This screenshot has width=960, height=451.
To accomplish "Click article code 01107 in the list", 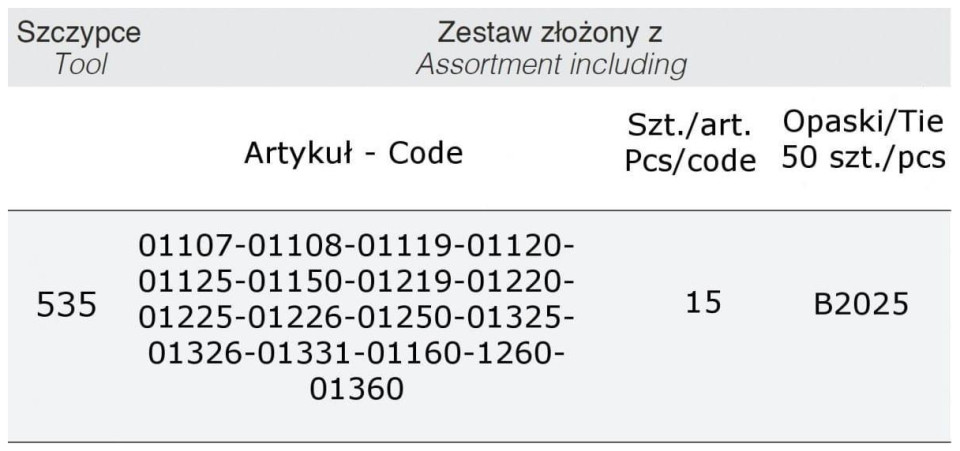I will [x=180, y=245].
